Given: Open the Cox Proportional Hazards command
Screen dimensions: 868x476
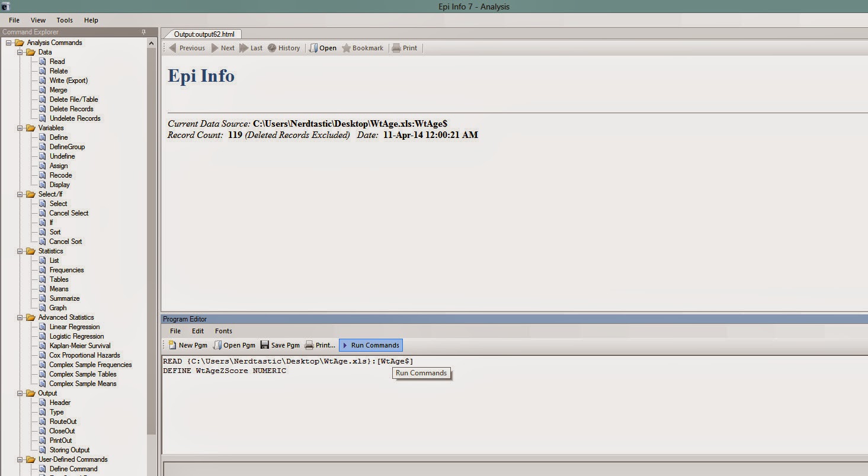Looking at the screenshot, I should [85, 355].
